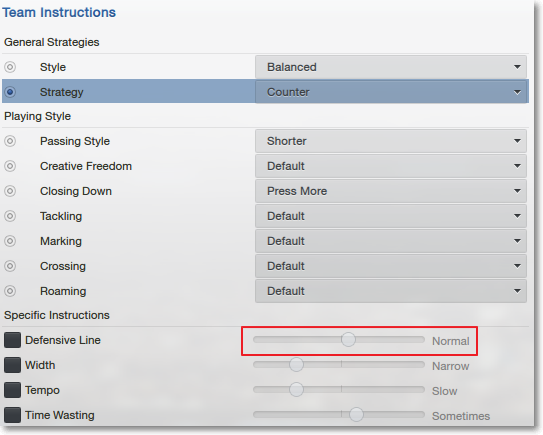This screenshot has width=543, height=435.
Task: Expand the Crossing dropdown arrow
Action: point(517,266)
